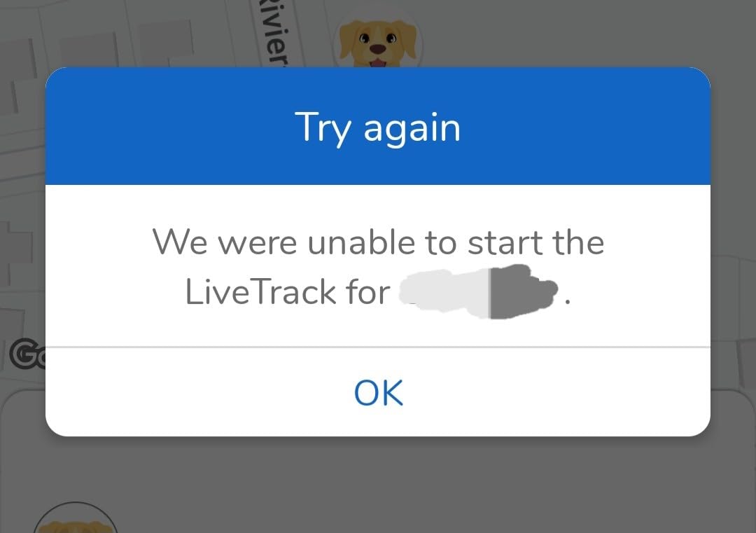This screenshot has height=533, width=756.
Task: Select the dog avatar marker on the map
Action: coord(378,43)
